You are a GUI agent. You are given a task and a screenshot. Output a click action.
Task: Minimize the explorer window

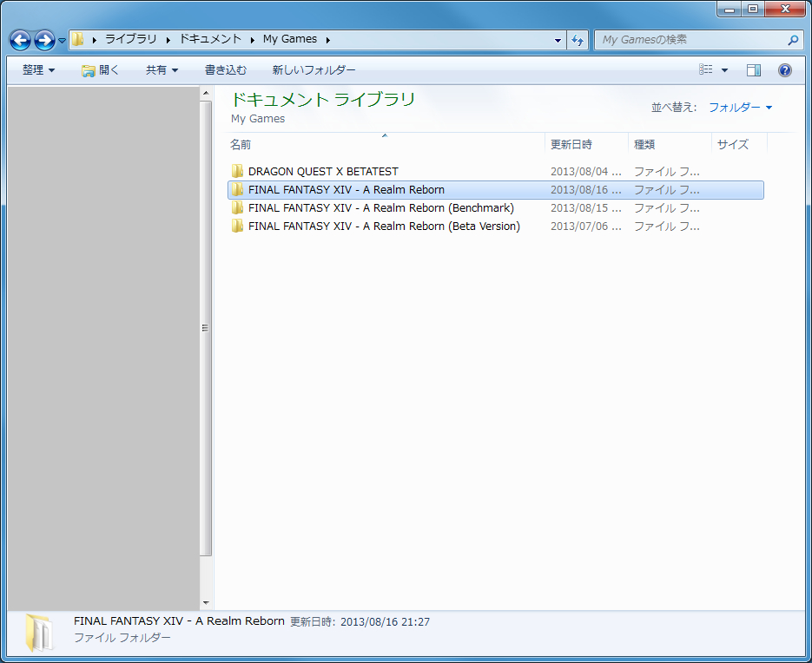click(x=729, y=9)
